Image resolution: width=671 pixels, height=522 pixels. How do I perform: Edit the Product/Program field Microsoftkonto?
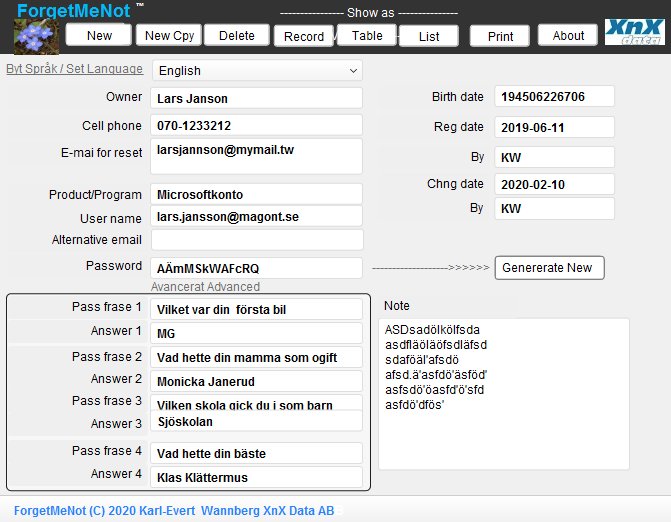tap(256, 194)
